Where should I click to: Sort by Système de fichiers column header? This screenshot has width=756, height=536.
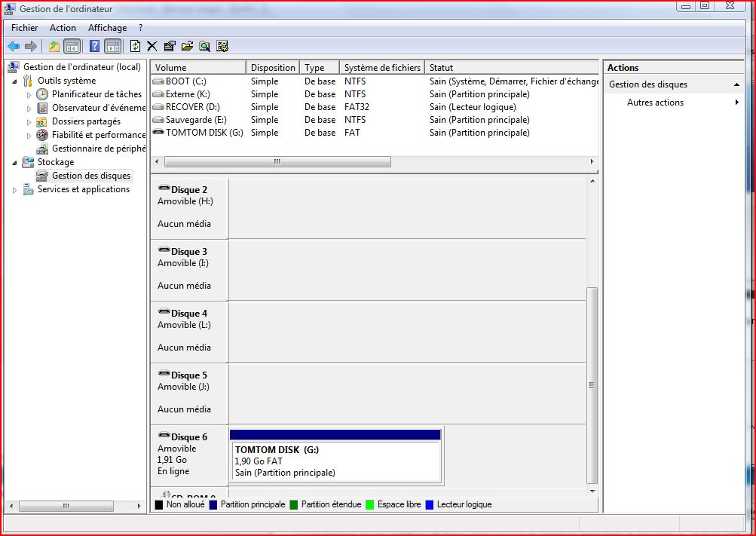pyautogui.click(x=382, y=68)
